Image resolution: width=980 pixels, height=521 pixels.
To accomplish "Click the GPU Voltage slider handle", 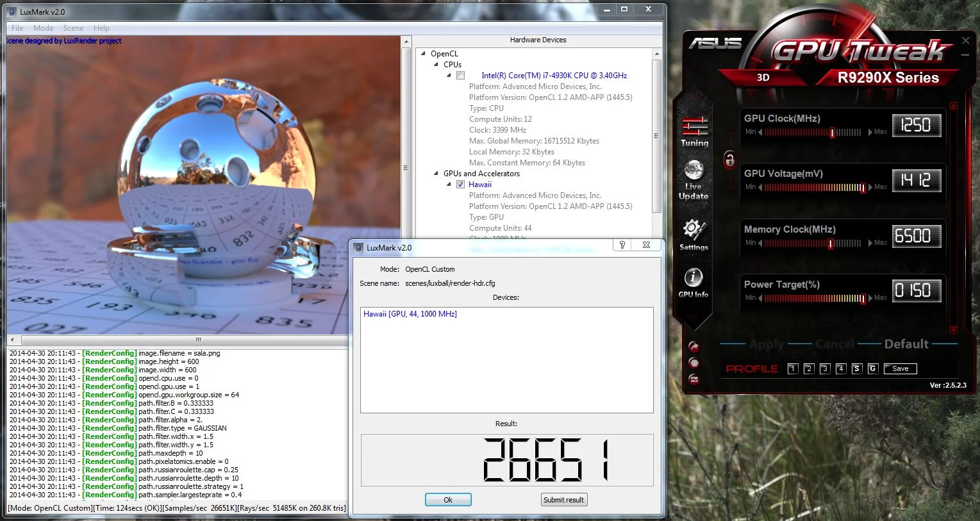I will 863,188.
